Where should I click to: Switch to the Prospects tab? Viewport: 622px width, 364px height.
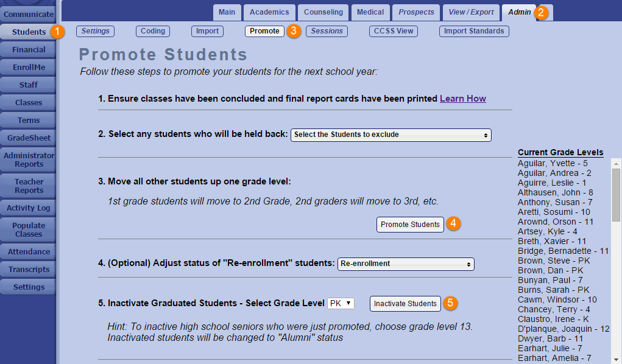coord(416,12)
